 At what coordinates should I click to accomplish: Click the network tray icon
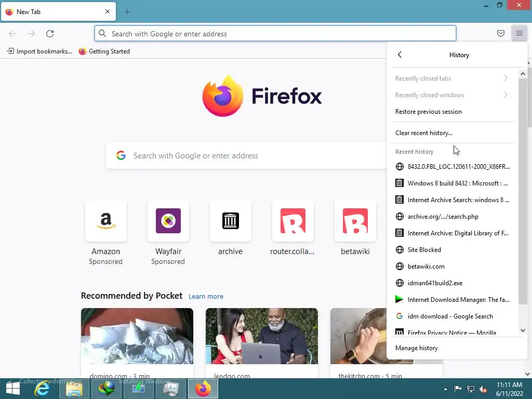coord(471,389)
